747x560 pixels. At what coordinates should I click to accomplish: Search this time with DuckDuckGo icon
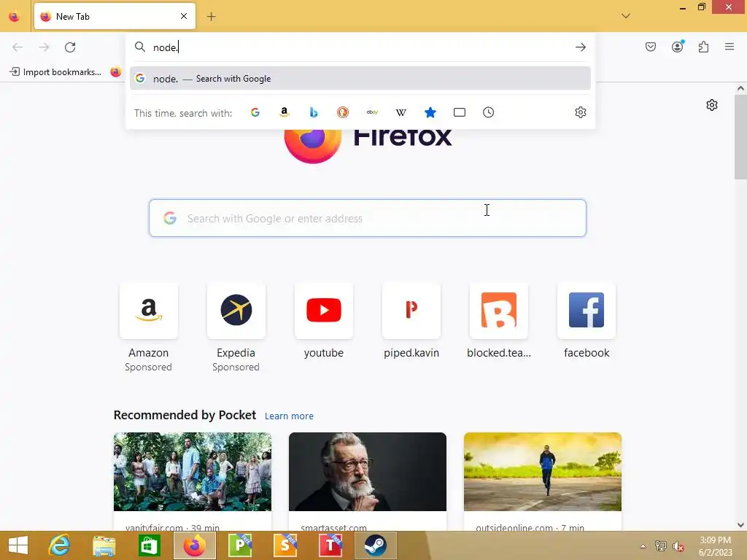pos(343,112)
